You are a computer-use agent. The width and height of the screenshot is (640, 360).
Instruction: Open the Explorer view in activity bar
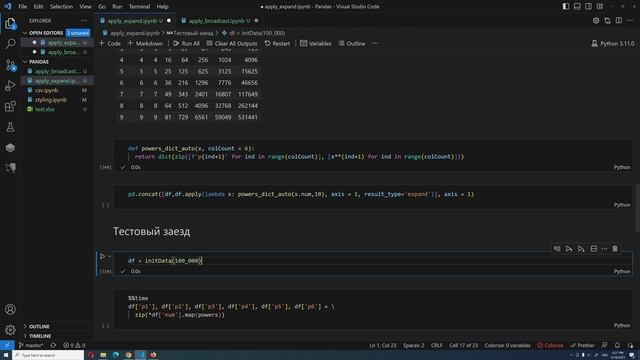(x=10, y=23)
